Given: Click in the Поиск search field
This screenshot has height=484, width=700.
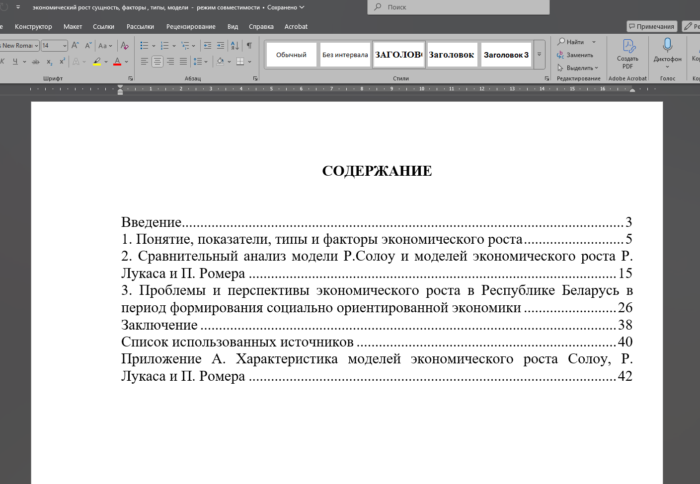Looking at the screenshot, I should click(458, 7).
